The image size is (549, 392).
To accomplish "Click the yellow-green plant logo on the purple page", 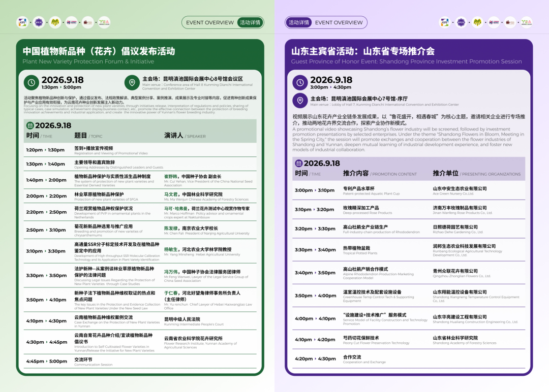I will point(477,22).
